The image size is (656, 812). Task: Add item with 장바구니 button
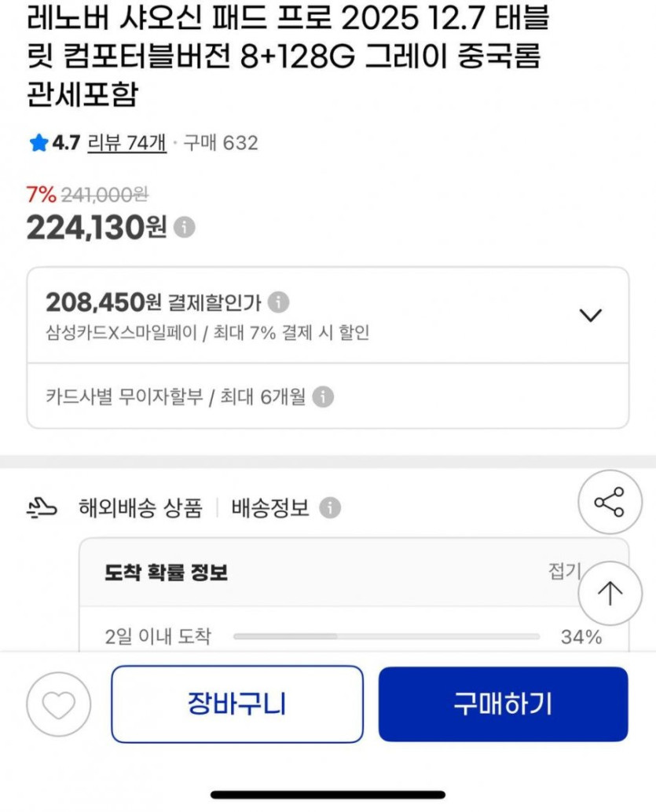click(236, 704)
